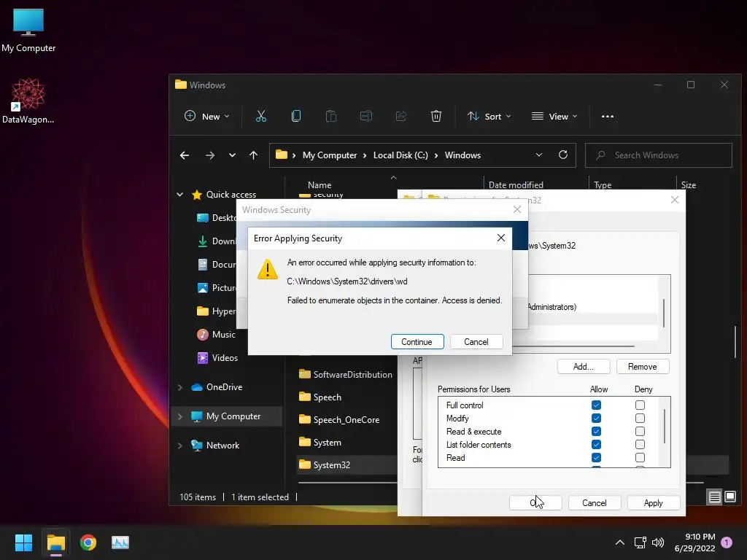Sort by Date modified column header

[516, 184]
